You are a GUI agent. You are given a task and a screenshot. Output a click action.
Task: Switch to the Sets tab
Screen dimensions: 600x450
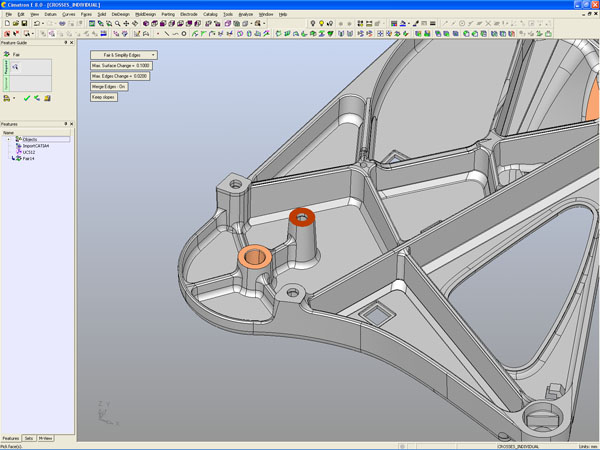(29, 438)
